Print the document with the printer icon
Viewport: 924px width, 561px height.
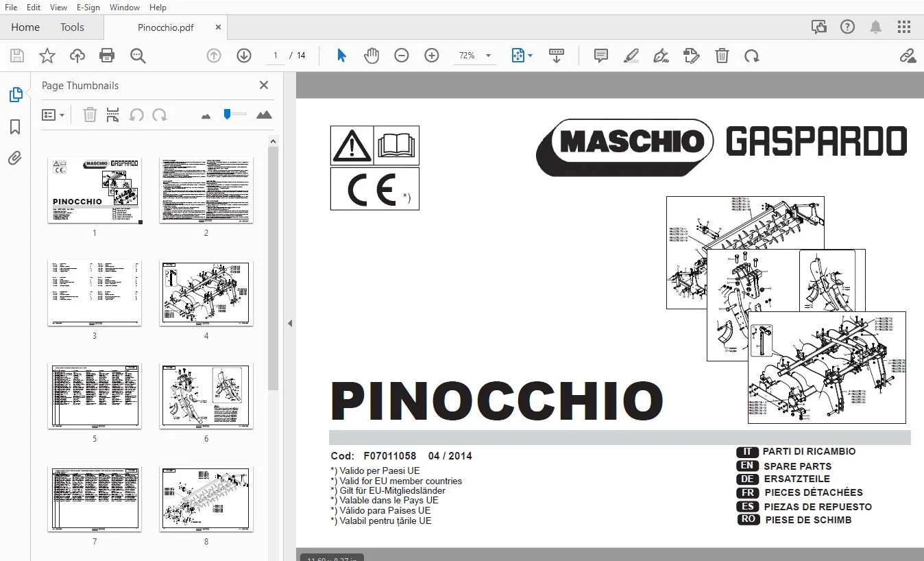click(x=107, y=56)
